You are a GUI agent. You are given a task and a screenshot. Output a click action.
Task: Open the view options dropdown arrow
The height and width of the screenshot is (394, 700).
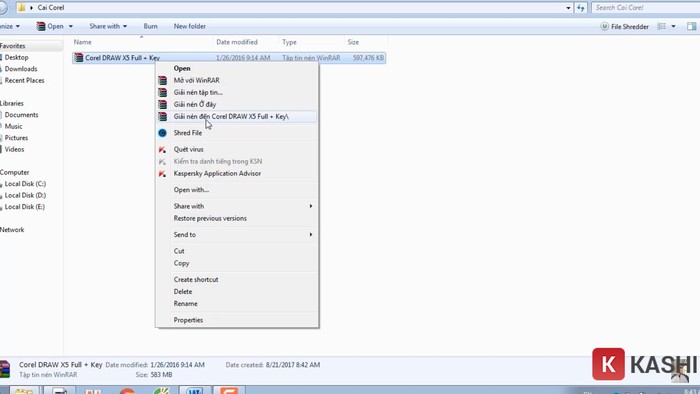point(673,27)
